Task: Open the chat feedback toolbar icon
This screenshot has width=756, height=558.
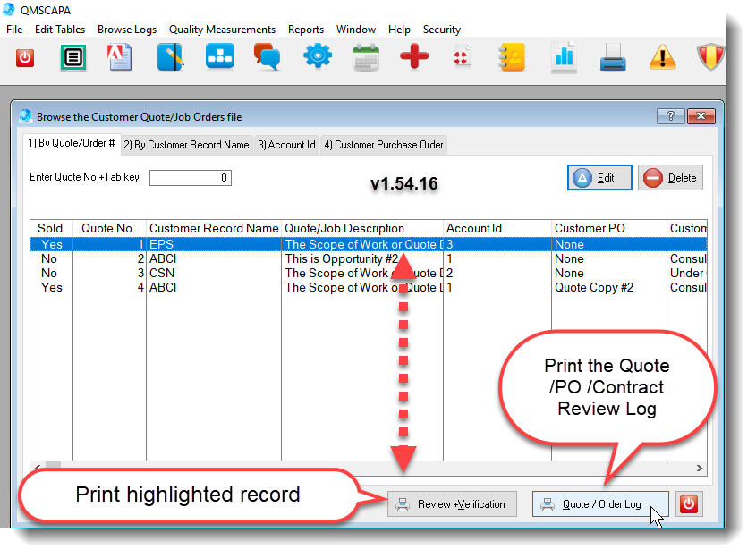Action: click(x=268, y=55)
